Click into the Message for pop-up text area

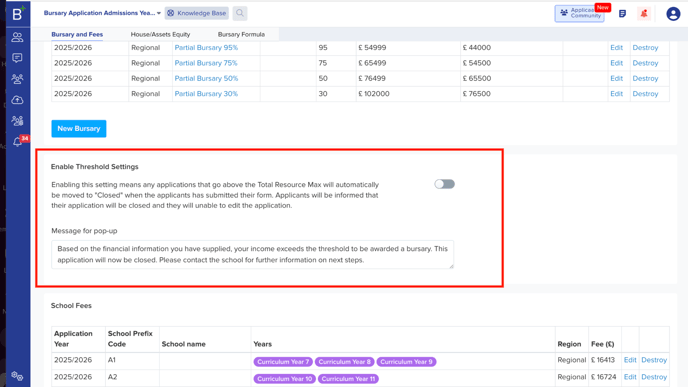[x=252, y=254]
